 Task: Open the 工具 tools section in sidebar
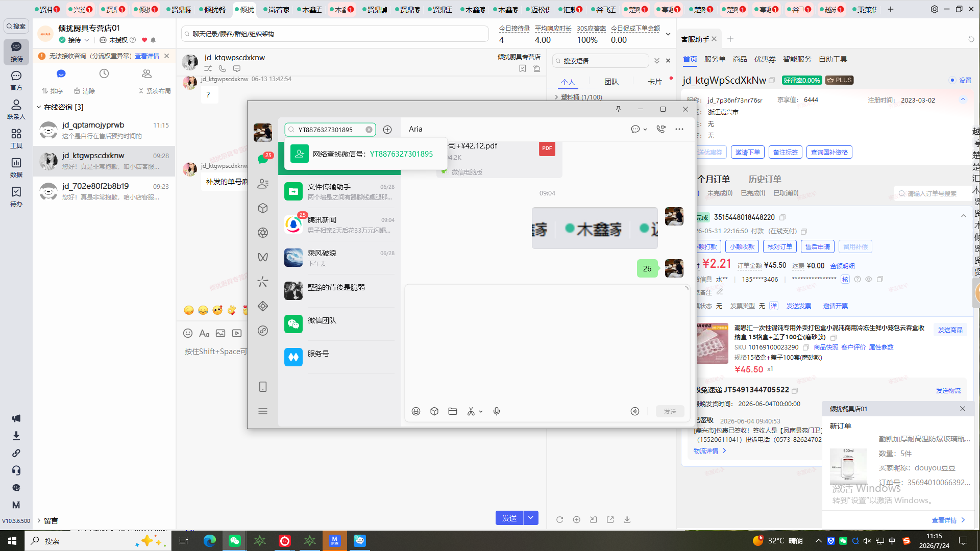click(16, 138)
